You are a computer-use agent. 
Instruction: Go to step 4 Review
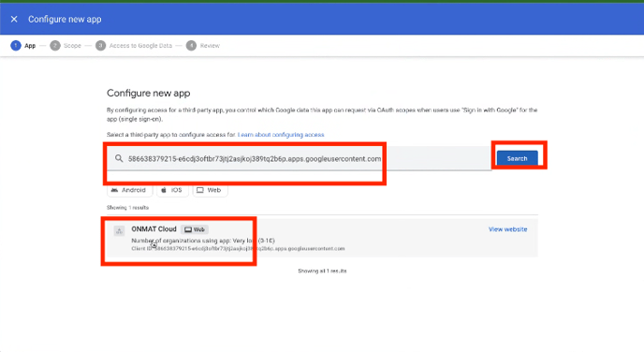[x=203, y=46]
